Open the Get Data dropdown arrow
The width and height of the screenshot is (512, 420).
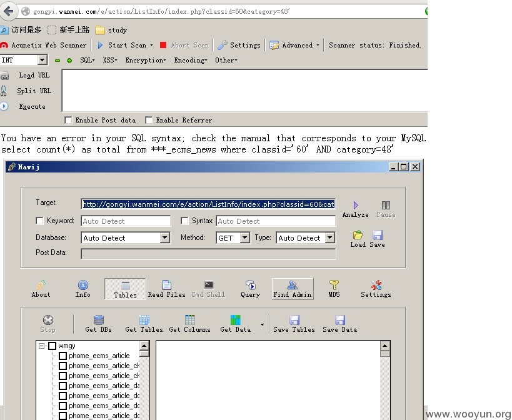point(262,324)
